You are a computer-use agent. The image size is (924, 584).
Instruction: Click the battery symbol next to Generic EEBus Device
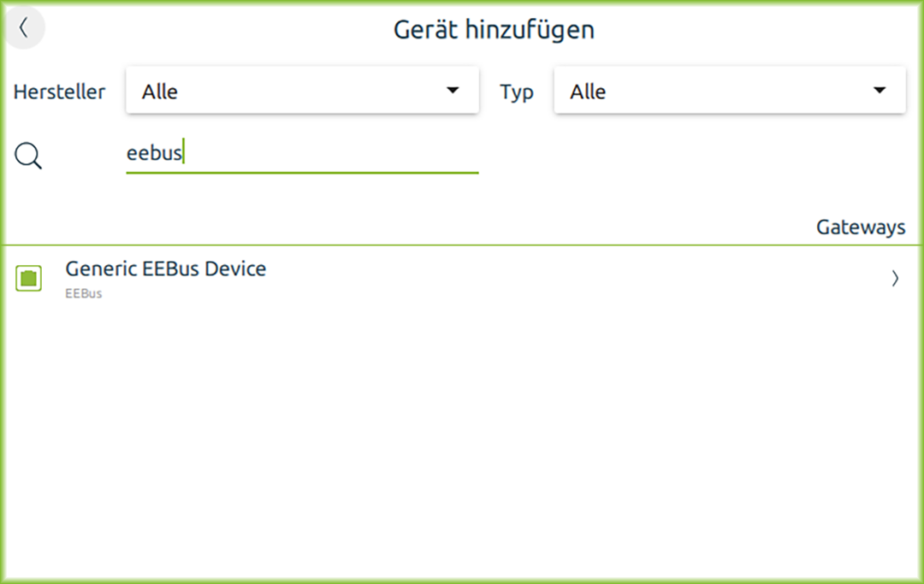[27, 278]
